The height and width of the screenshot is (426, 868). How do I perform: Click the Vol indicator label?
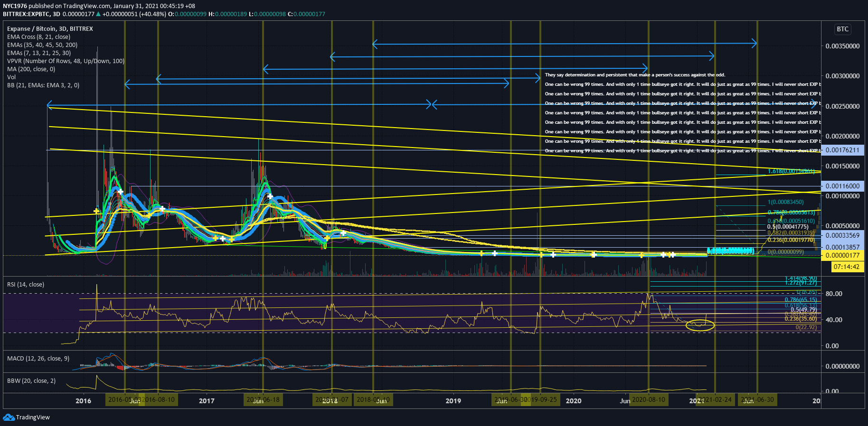pos(11,77)
